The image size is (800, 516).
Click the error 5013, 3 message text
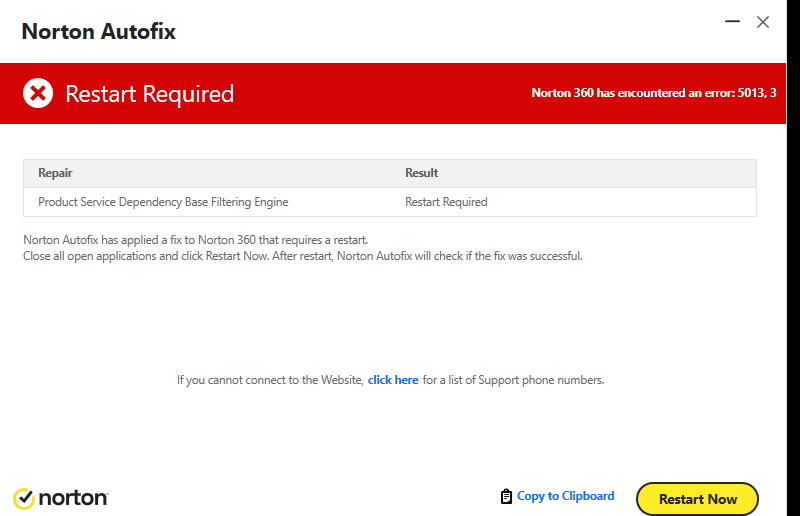(x=654, y=93)
